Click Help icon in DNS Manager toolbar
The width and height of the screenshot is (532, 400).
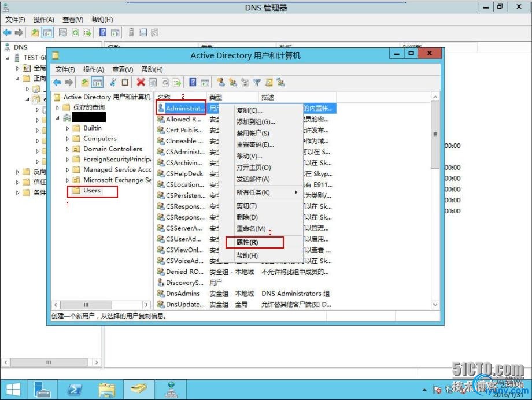pos(103,32)
